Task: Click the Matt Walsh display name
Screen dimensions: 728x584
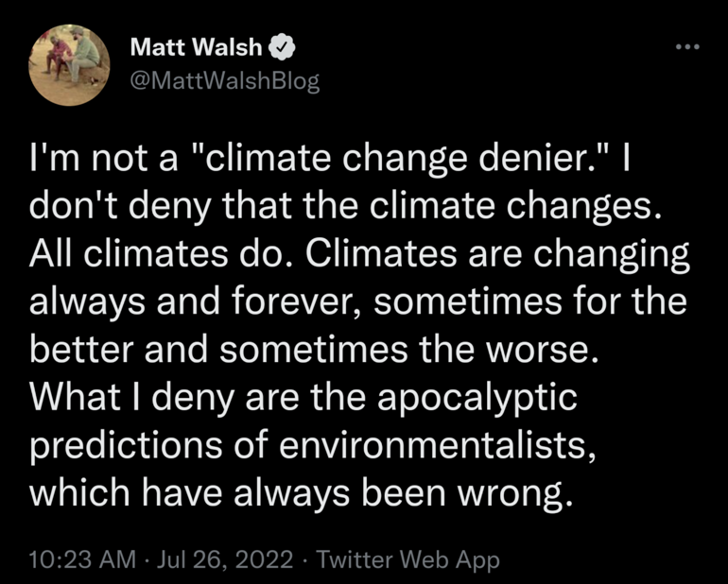Action: 196,45
